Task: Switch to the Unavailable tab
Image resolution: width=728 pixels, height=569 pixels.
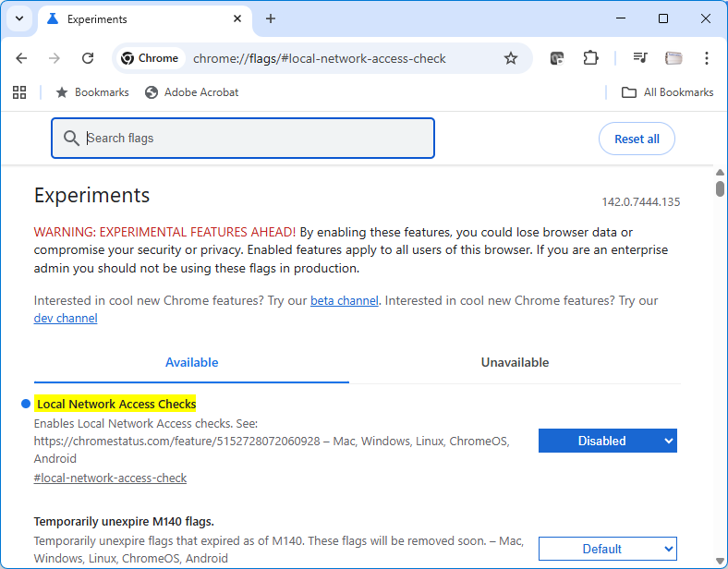Action: pos(515,362)
